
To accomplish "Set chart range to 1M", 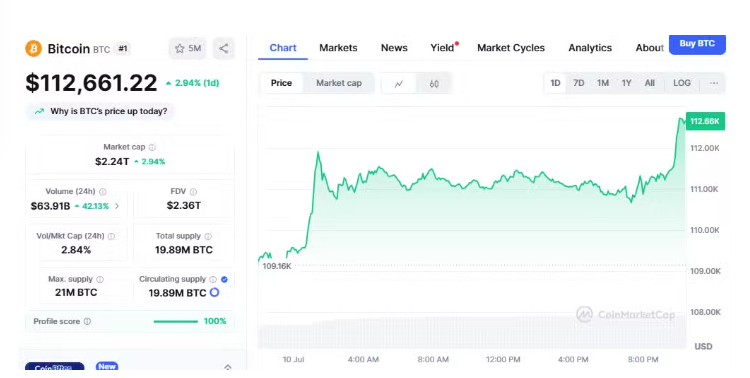I will coord(603,83).
